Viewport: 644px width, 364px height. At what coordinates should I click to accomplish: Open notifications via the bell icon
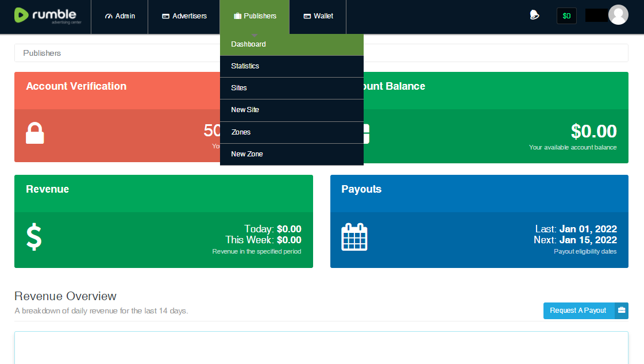[x=534, y=16]
